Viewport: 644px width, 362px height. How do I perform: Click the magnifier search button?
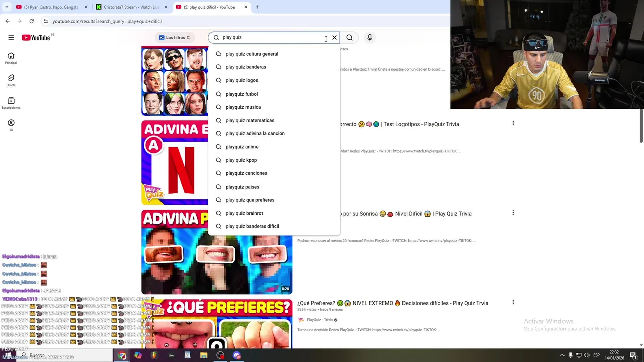(349, 37)
